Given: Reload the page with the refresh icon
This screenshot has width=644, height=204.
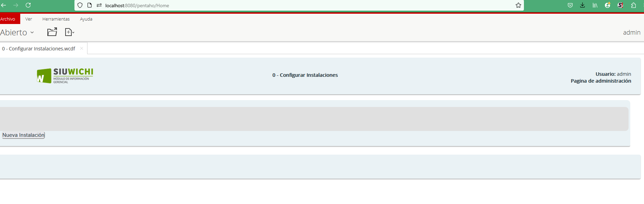Looking at the screenshot, I should pos(28,5).
